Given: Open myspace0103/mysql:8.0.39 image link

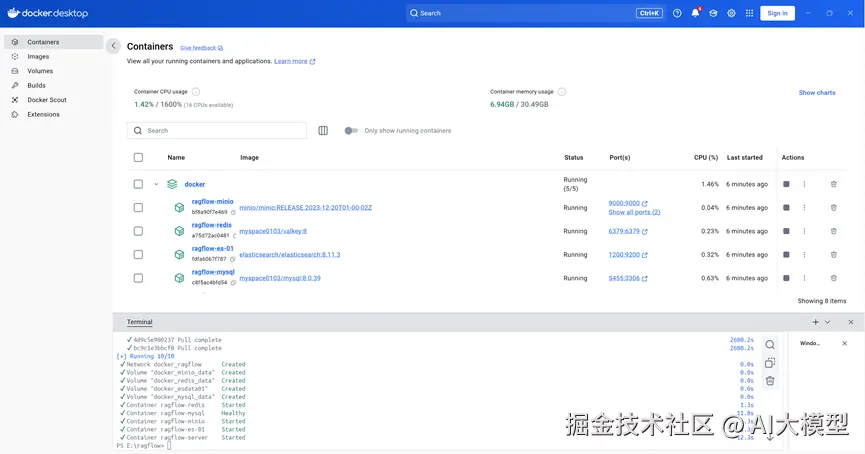Looking at the screenshot, I should pyautogui.click(x=280, y=278).
